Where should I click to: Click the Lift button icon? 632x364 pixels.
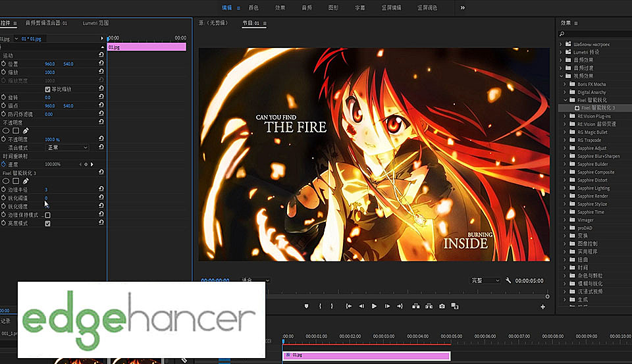click(x=415, y=306)
